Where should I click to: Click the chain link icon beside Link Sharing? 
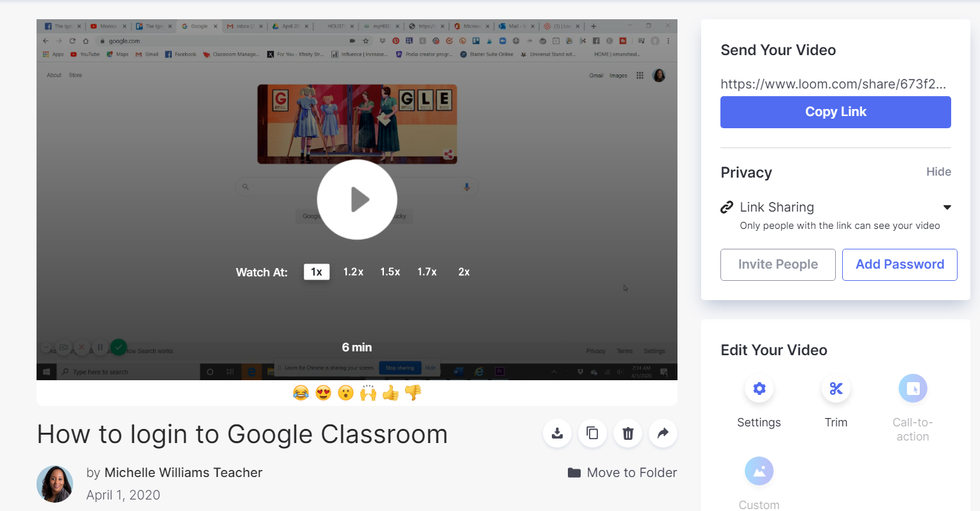point(727,207)
